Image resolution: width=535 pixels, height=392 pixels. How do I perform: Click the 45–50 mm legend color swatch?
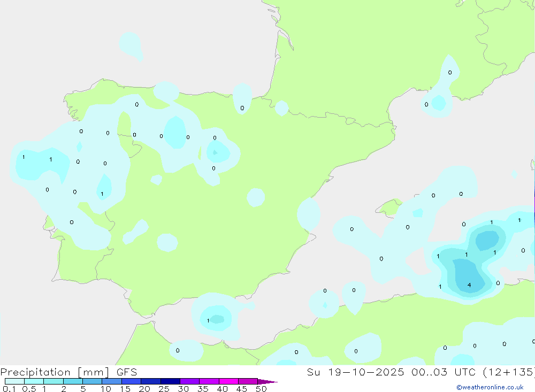point(248,381)
